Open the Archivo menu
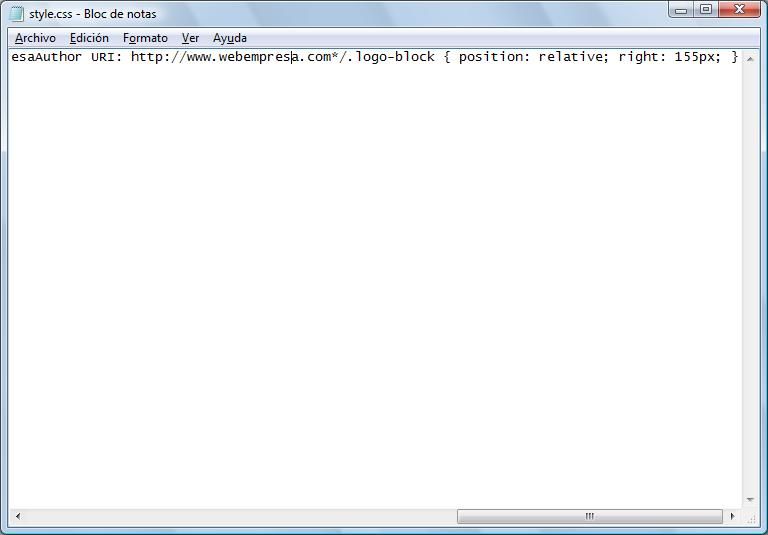 [x=35, y=38]
